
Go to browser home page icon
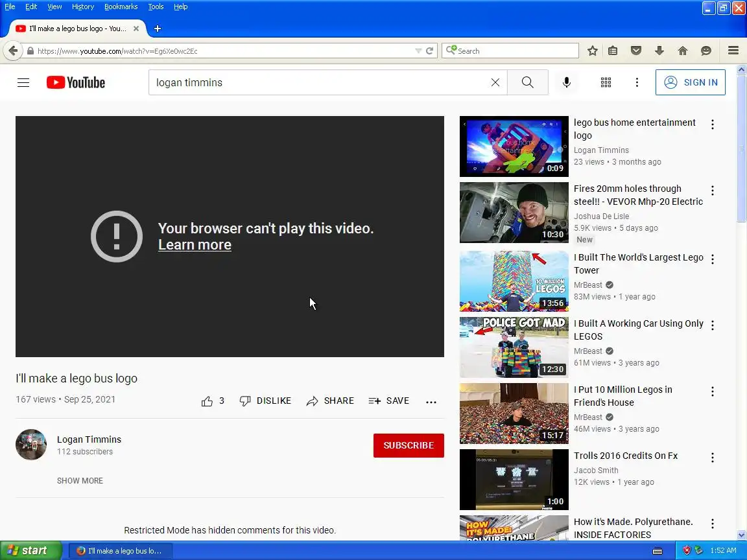click(x=683, y=51)
